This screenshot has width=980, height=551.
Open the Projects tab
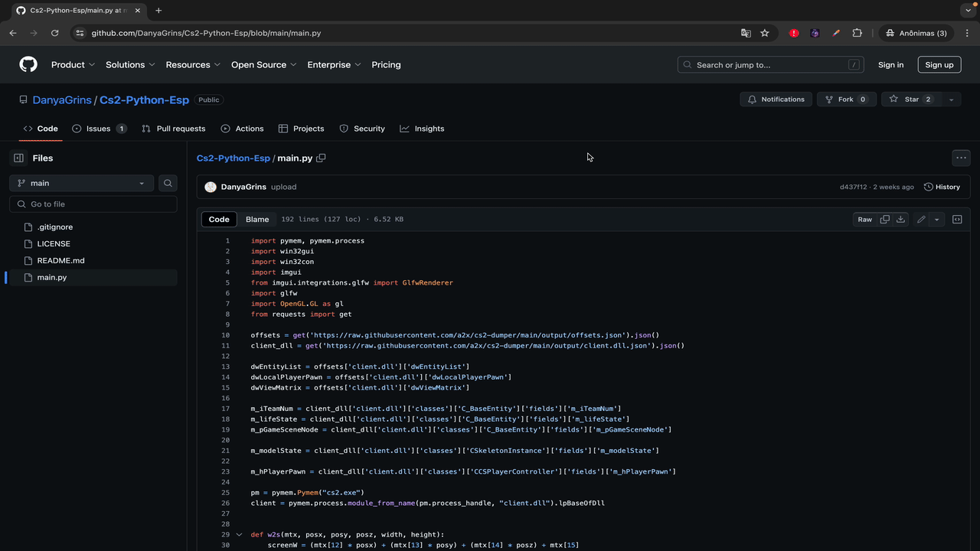[x=301, y=129]
